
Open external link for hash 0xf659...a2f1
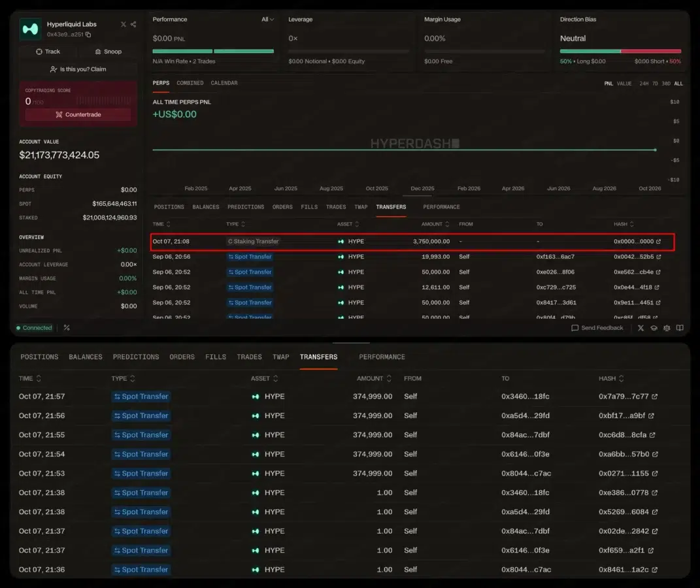650,551
